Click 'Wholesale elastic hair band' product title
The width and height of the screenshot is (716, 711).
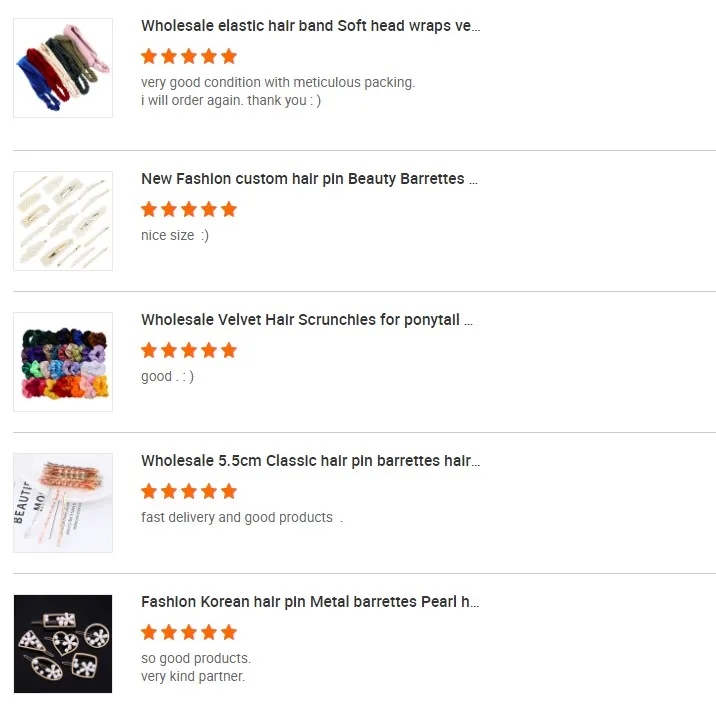310,26
